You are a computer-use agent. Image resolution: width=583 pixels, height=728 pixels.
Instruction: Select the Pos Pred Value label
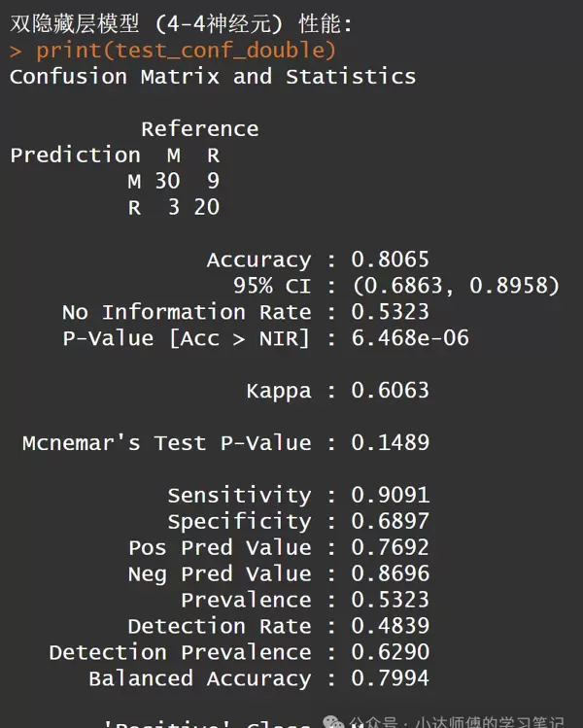coord(220,547)
